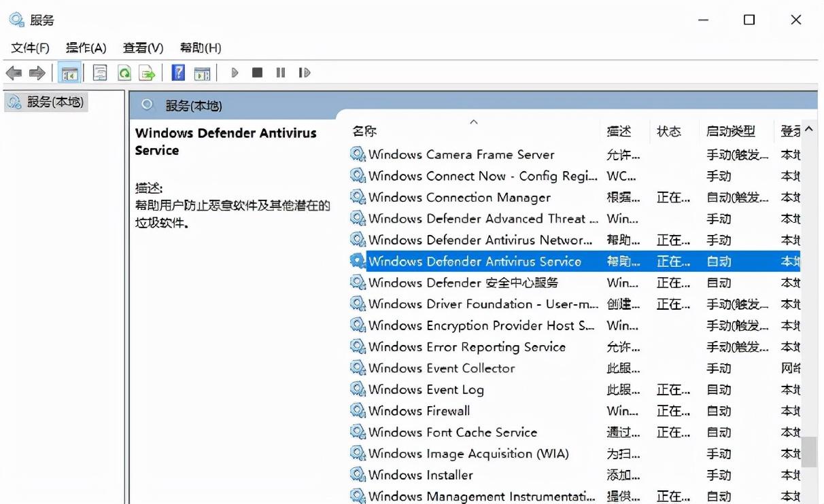Open the 查看(V) menu
The image size is (824, 504).
(143, 48)
